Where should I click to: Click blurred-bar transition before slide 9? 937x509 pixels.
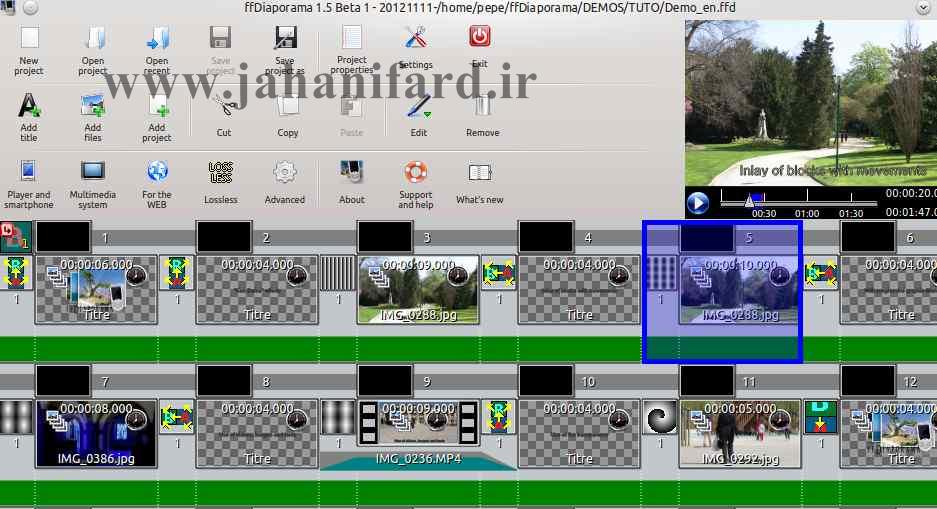pyautogui.click(x=338, y=417)
